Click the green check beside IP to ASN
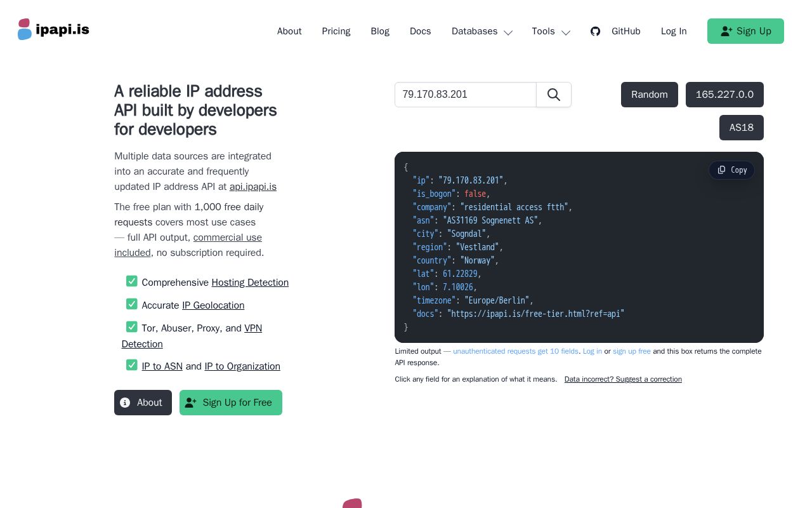Image resolution: width=812 pixels, height=508 pixels. coord(132,365)
